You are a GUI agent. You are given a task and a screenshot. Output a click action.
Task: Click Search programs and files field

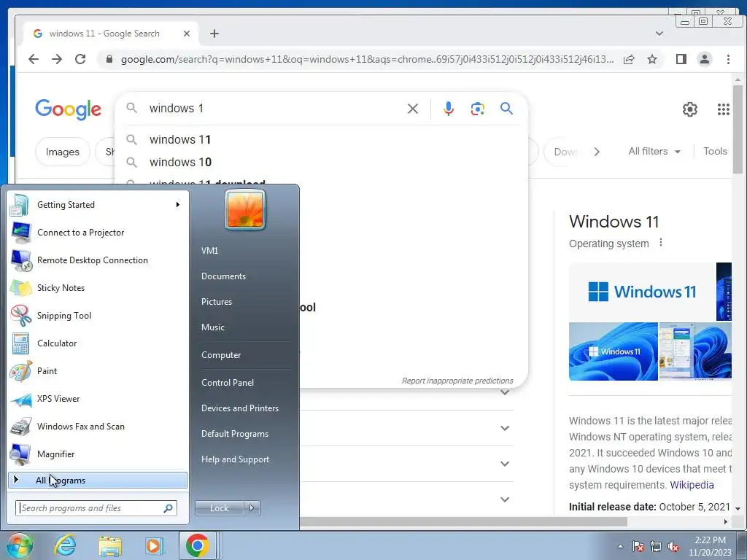pos(96,508)
